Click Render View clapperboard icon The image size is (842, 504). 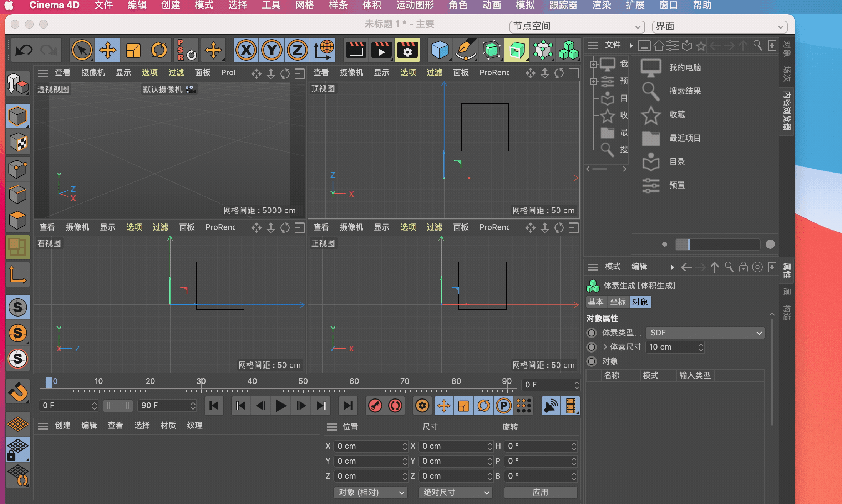[356, 50]
